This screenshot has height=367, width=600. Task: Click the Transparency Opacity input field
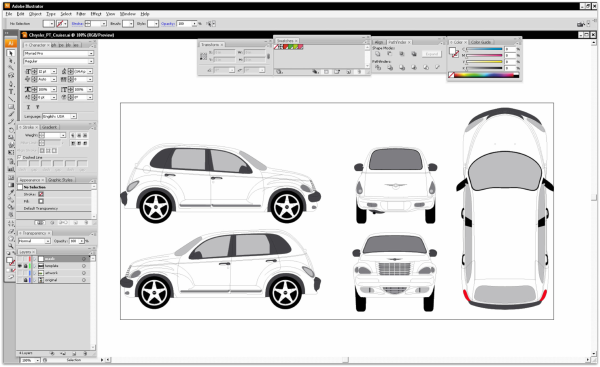(73, 241)
